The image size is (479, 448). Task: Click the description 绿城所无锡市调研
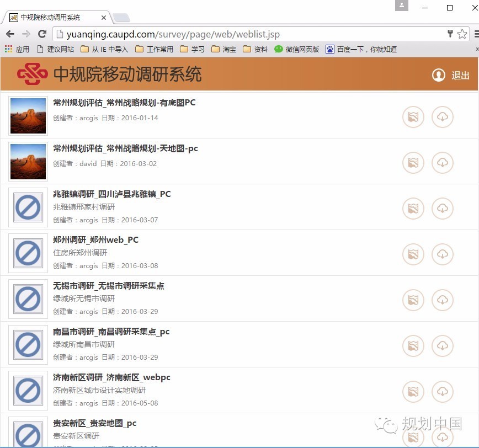[84, 298]
